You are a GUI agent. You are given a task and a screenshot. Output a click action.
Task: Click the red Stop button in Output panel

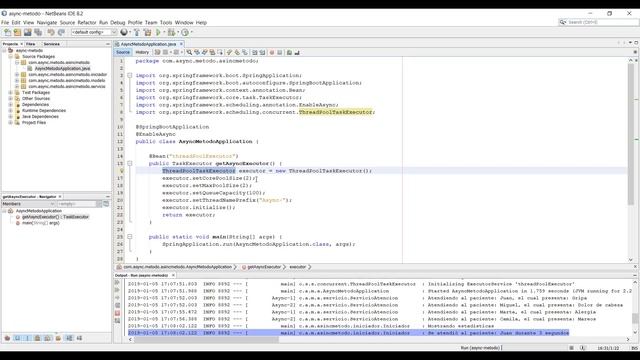pyautogui.click(x=117, y=313)
